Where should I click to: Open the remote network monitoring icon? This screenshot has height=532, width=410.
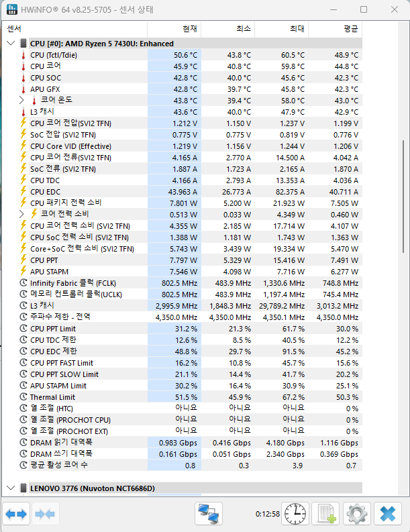point(209,514)
